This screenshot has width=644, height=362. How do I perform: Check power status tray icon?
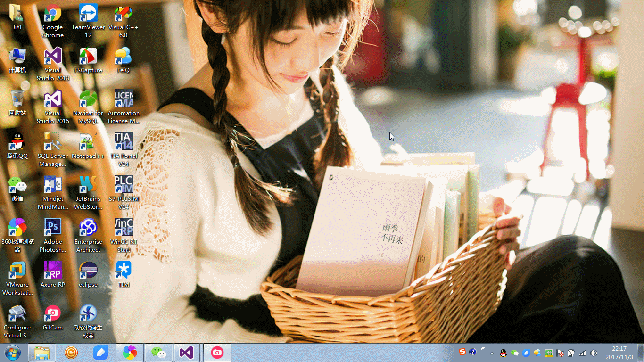tap(571, 353)
